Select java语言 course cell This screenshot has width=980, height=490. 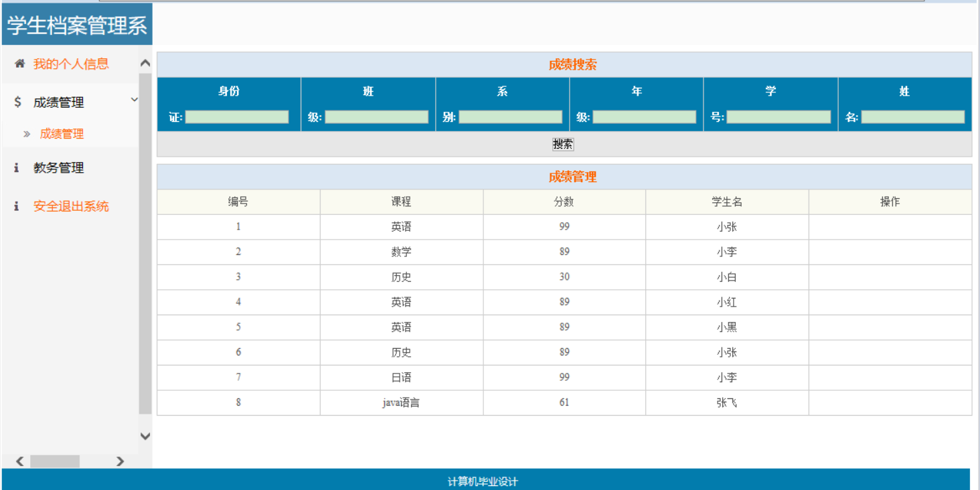(x=402, y=403)
